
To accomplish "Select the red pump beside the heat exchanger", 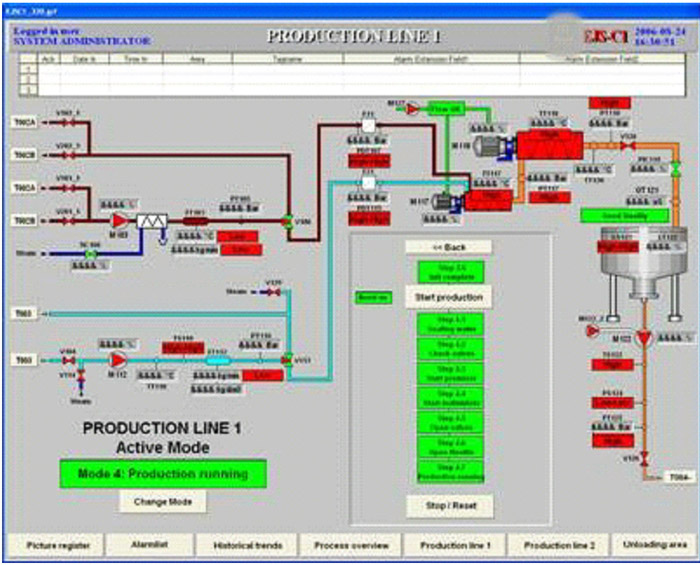I will click(119, 220).
